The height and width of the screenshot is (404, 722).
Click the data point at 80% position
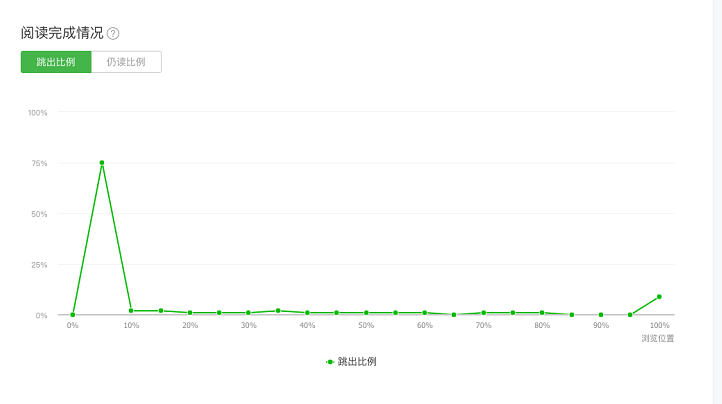(542, 313)
